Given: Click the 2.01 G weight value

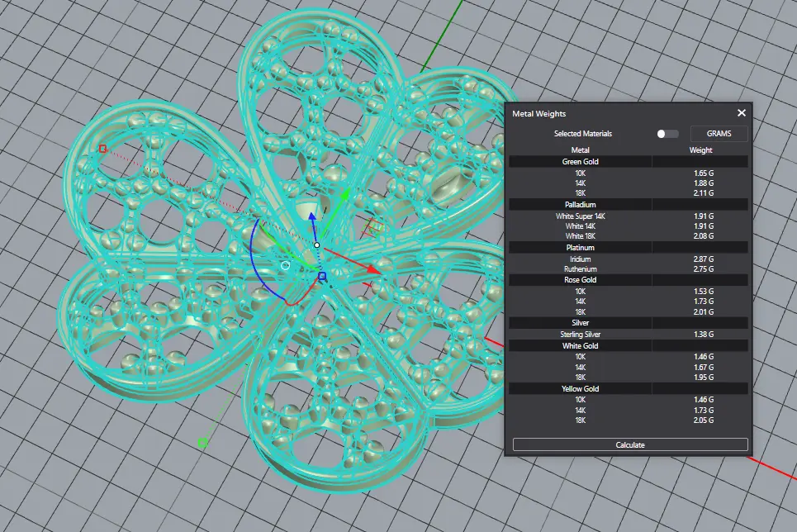Looking at the screenshot, I should pyautogui.click(x=704, y=311).
